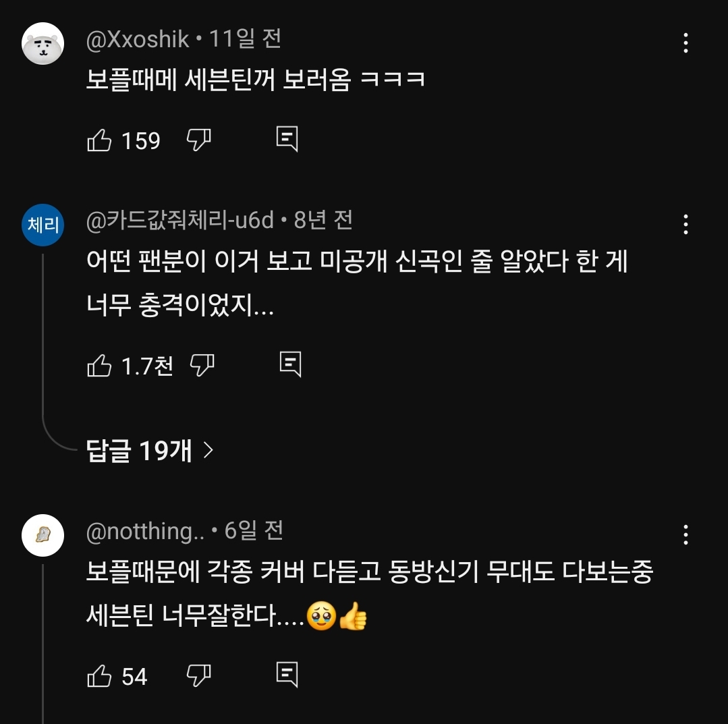
Task: Dislike the 카드값줘체리 comment
Action: tap(202, 365)
